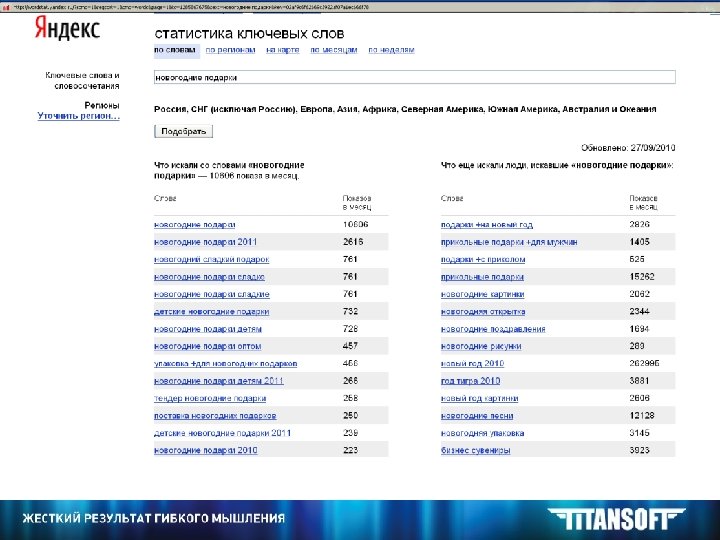This screenshot has height=540, width=720.
Task: Open the link 'детские новогодние подарки' with 732 impressions
Action: [212, 312]
